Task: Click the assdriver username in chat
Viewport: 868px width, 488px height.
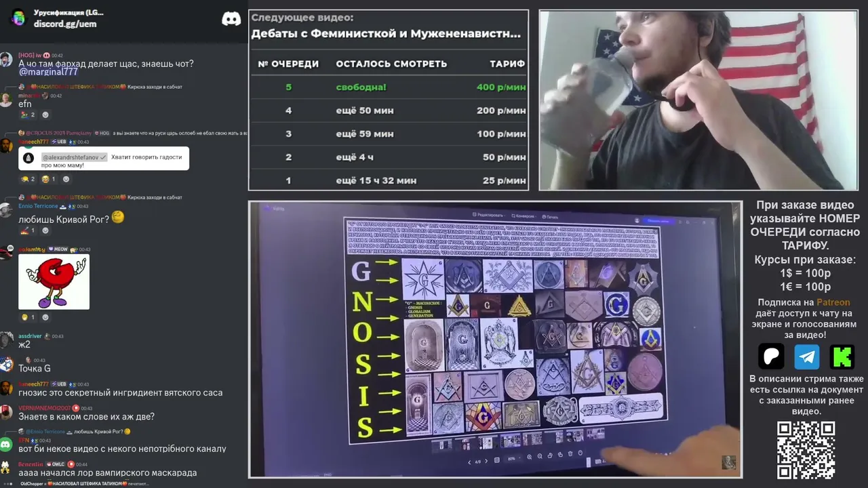Action: click(30, 336)
